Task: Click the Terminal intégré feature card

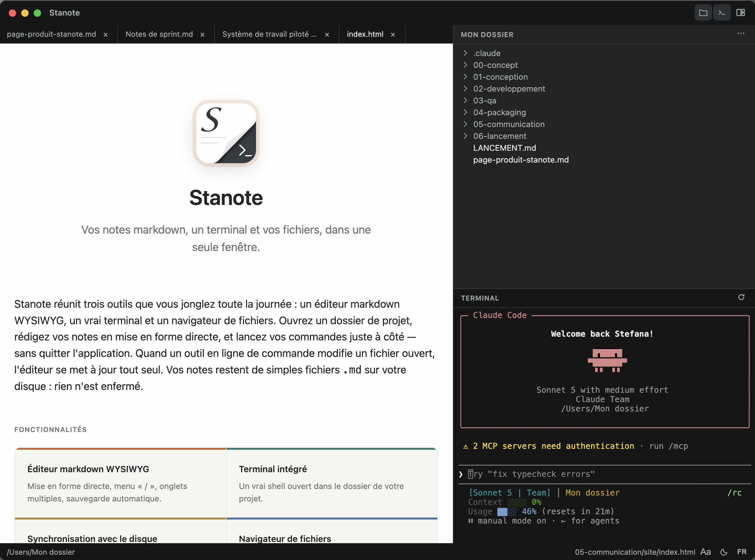Action: 332,483
